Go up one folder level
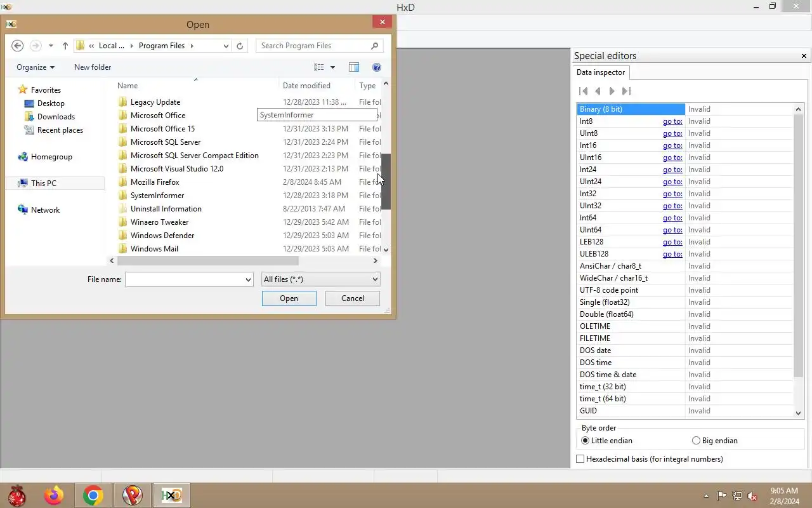812x508 pixels. [65, 46]
